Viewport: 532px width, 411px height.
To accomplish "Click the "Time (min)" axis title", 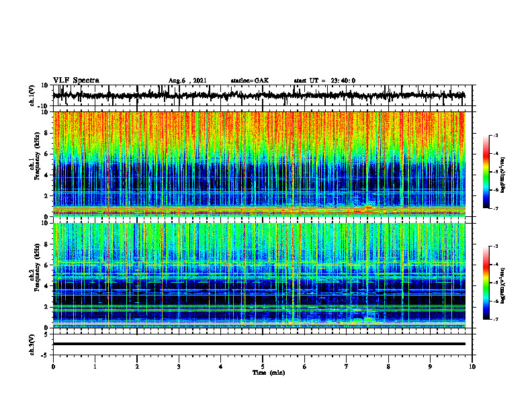I will click(x=269, y=373).
